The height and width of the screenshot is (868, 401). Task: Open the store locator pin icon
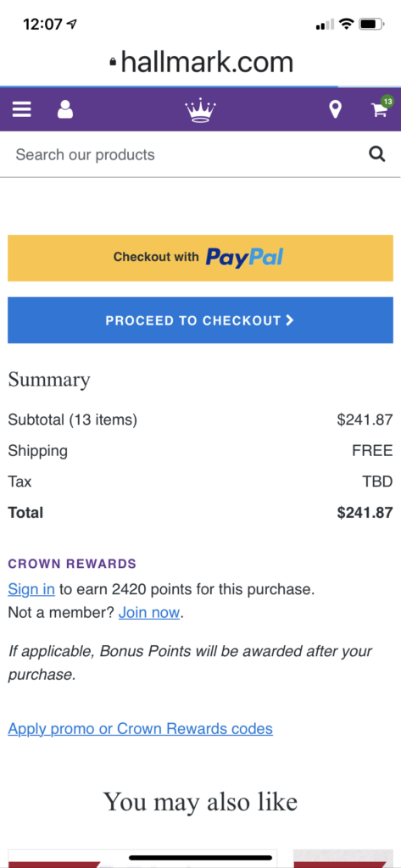click(x=335, y=109)
